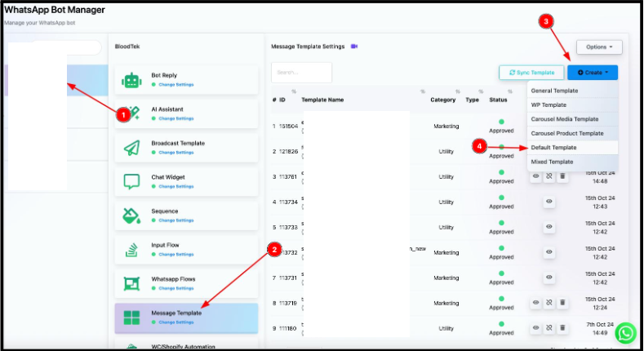View template 111180 using the eye icon
This screenshot has width=644, height=351.
pyautogui.click(x=536, y=327)
